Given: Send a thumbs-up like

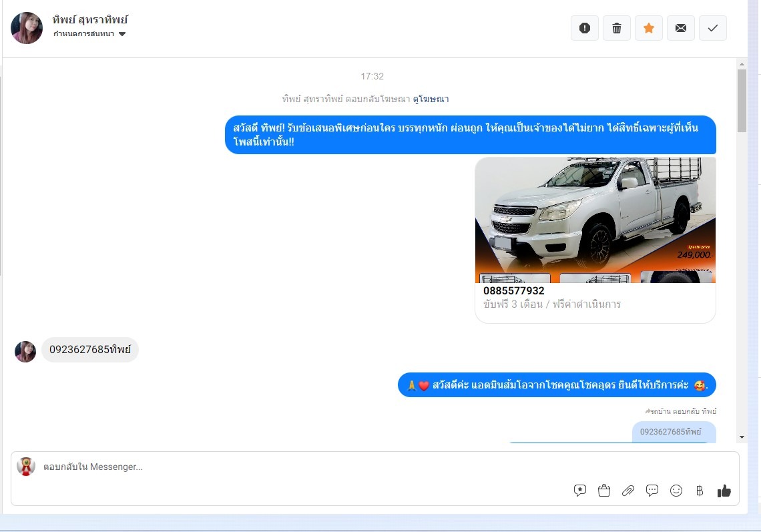Looking at the screenshot, I should coord(724,491).
